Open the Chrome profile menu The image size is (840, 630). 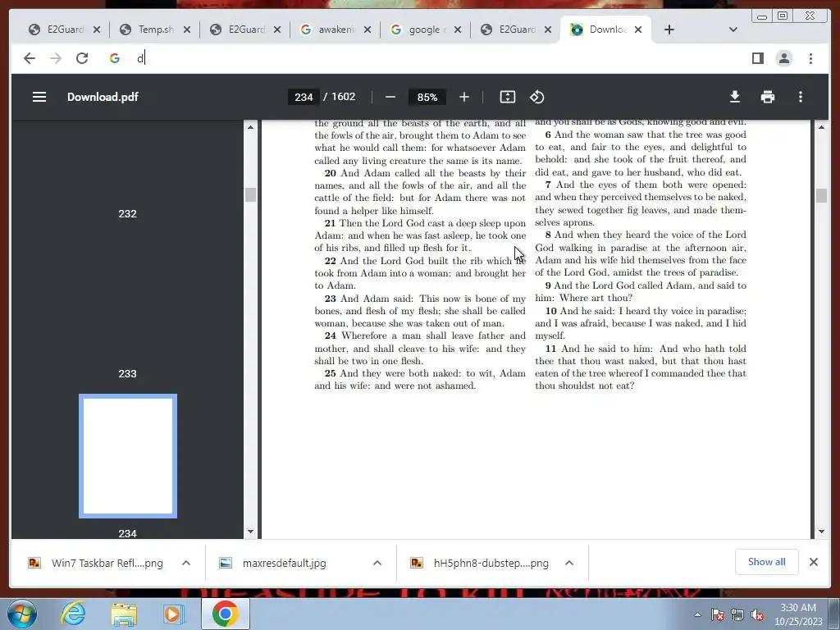[x=783, y=58]
